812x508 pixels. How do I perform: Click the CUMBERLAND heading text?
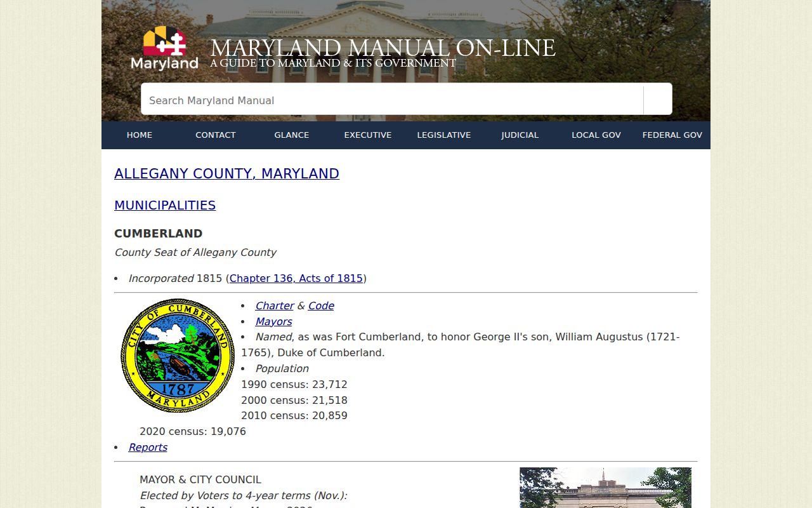coord(159,234)
